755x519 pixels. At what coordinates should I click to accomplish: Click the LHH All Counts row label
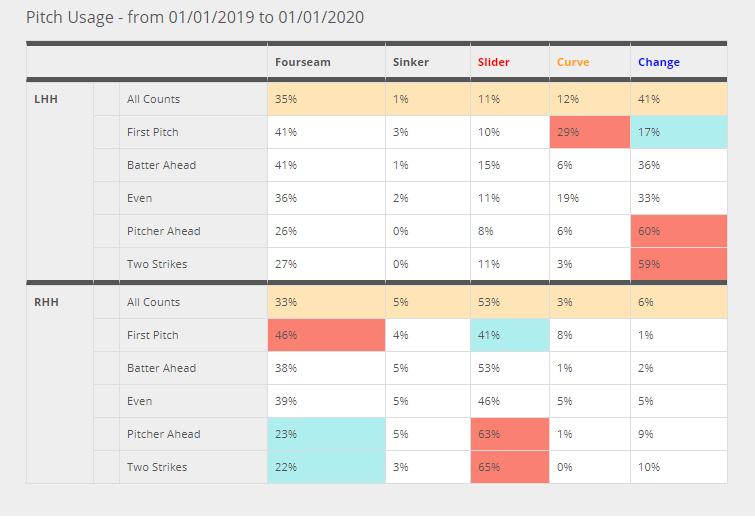[x=154, y=99]
